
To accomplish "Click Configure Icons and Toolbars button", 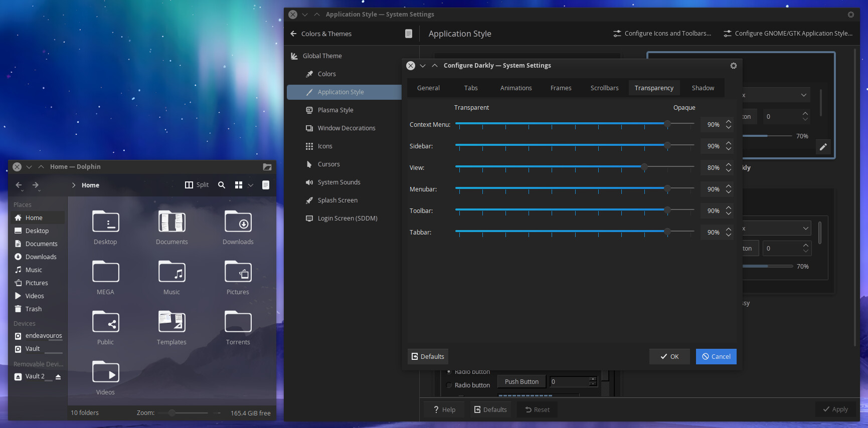I will pyautogui.click(x=662, y=34).
